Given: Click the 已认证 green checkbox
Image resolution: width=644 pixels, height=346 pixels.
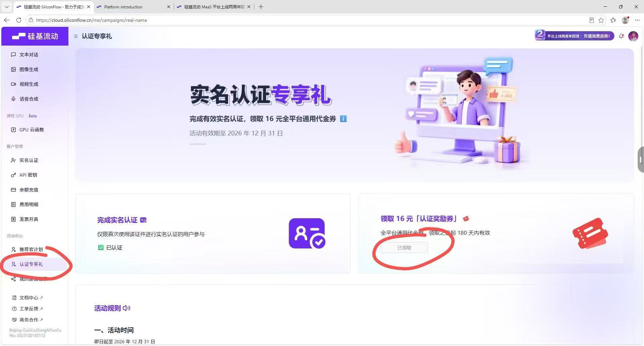Looking at the screenshot, I should [x=101, y=248].
